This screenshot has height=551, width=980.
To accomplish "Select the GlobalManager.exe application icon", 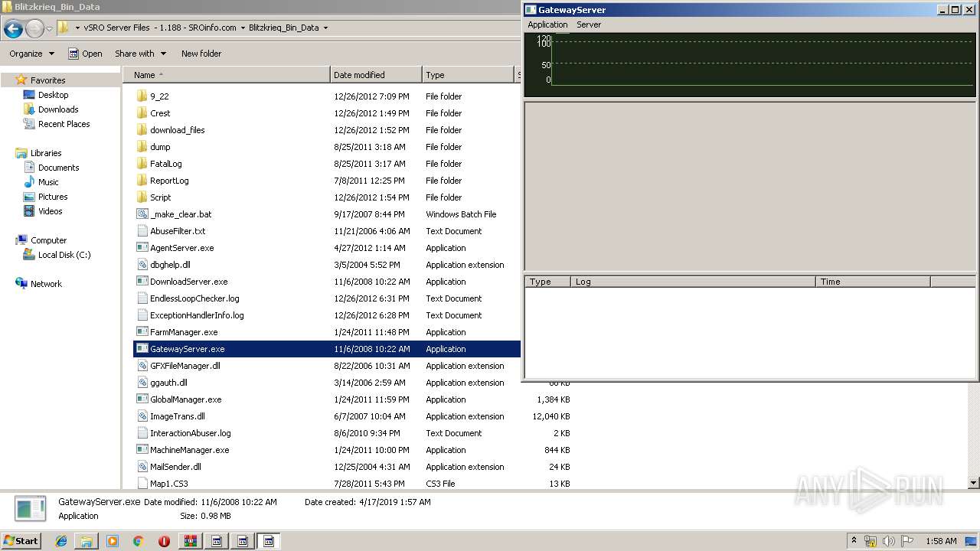I will click(142, 399).
